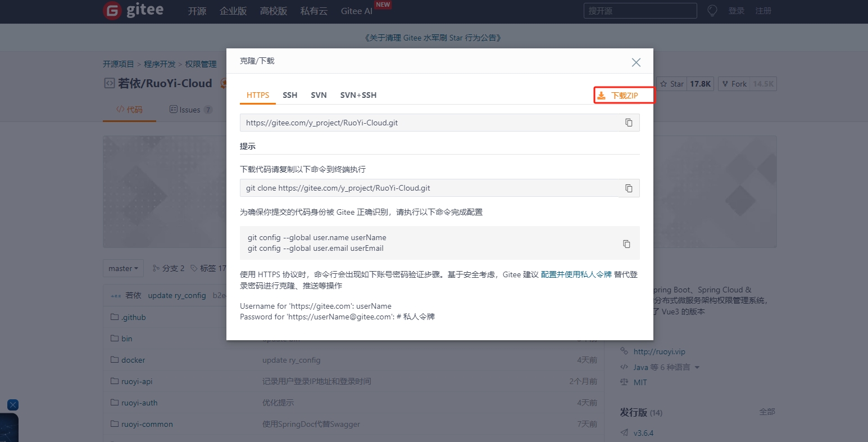Image resolution: width=868 pixels, height=442 pixels.
Task: Copy the HTTPS repository URL
Action: coord(629,123)
